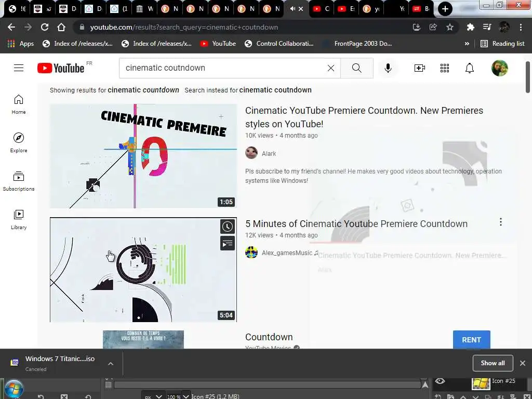Viewport: 532px width, 399px height.
Task: Go to Home in the sidebar
Action: pos(19,104)
